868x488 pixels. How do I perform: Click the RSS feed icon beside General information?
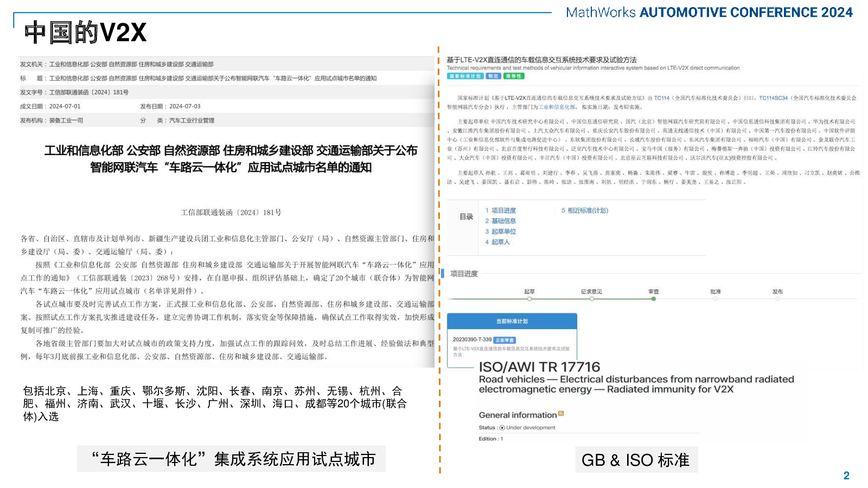pos(561,414)
